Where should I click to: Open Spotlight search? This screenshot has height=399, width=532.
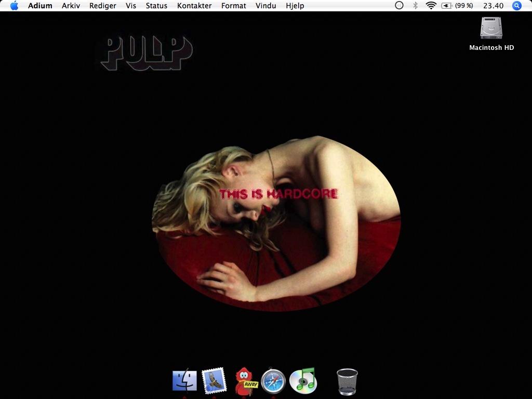(517, 5)
